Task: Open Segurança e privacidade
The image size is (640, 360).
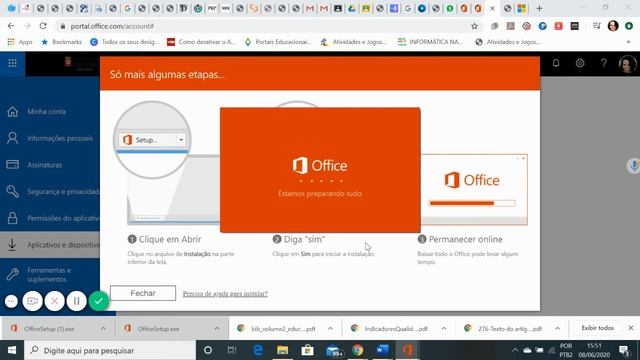Action: click(50, 191)
